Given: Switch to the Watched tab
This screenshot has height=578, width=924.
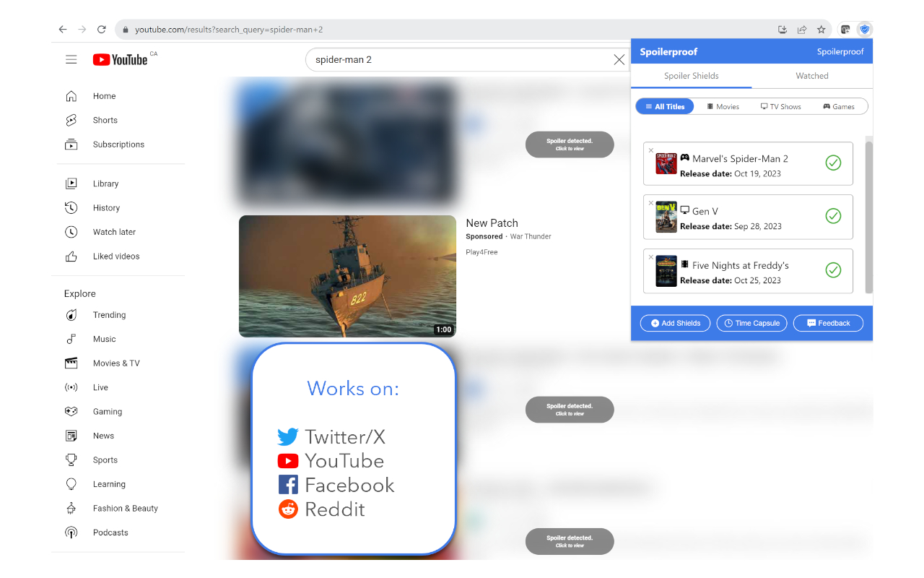Looking at the screenshot, I should click(812, 76).
